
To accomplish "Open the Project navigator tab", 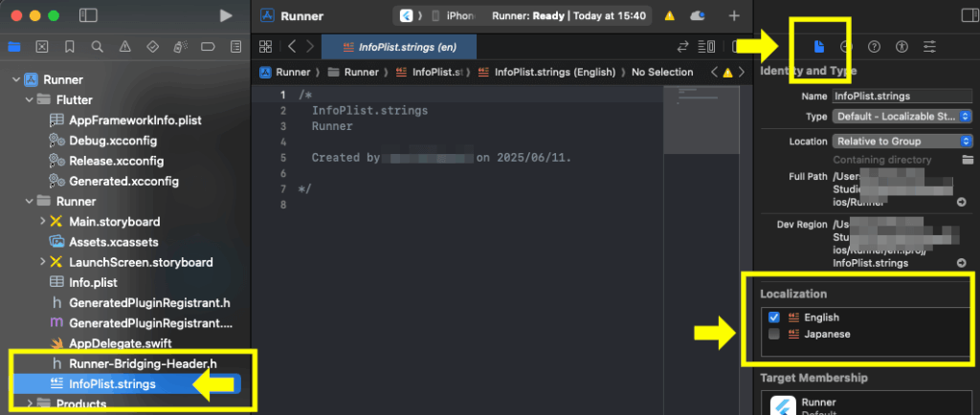I will point(13,47).
